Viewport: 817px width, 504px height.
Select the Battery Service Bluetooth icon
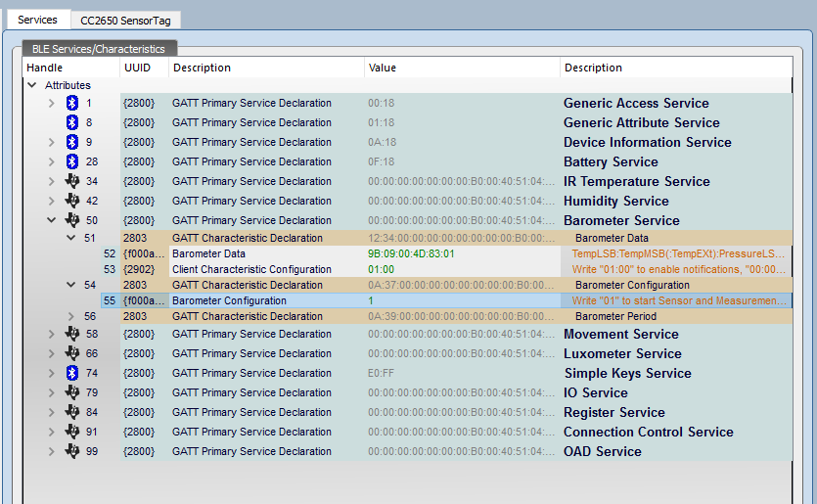pyautogui.click(x=71, y=161)
